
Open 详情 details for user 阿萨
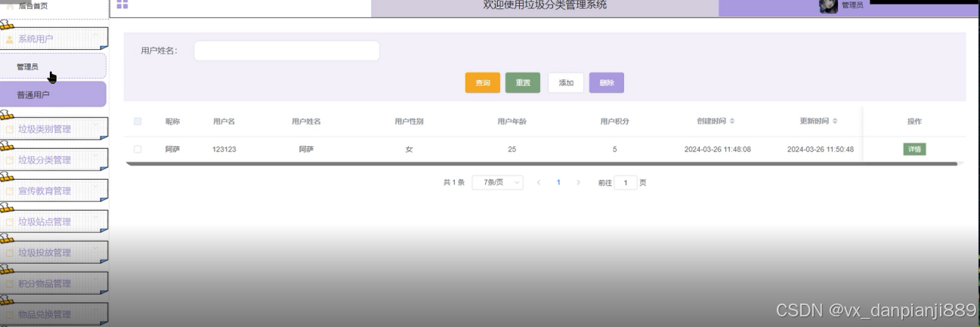click(x=914, y=150)
